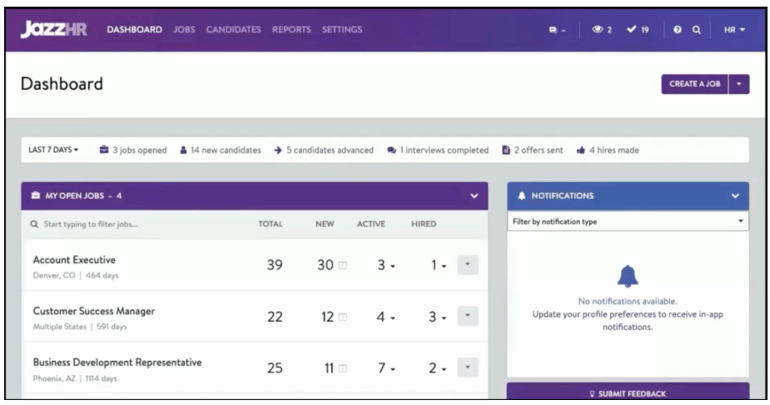Click the document icon beside offers sent
Screen dimensions: 770x405
[506, 150]
